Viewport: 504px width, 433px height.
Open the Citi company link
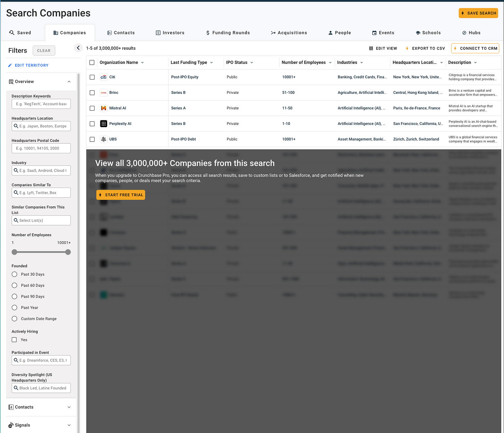[112, 77]
